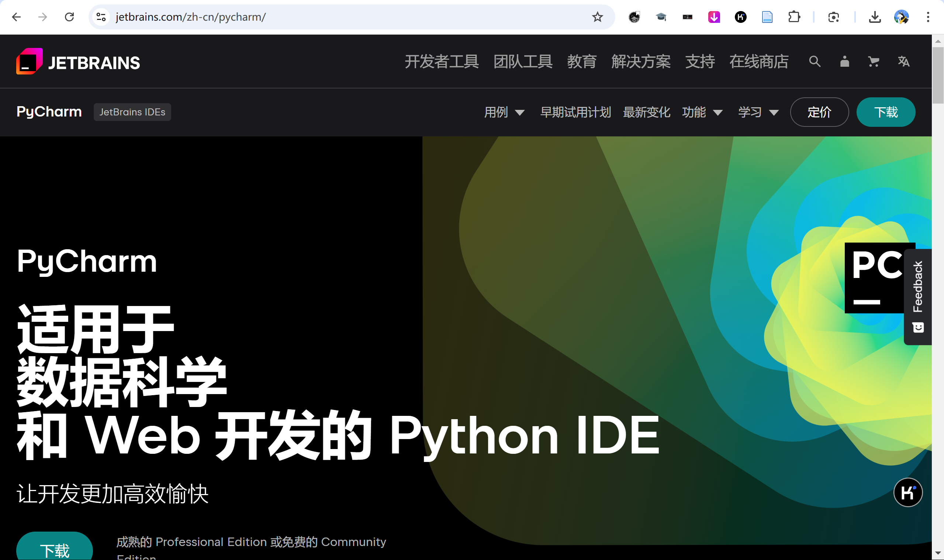
Task: Open the language selector icon
Action: pos(903,62)
